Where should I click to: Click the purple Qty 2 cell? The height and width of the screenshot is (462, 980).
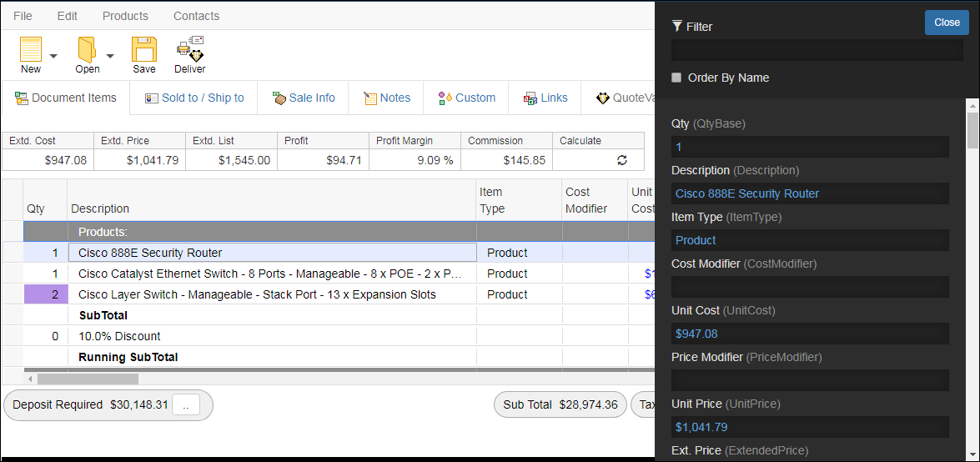[x=46, y=294]
